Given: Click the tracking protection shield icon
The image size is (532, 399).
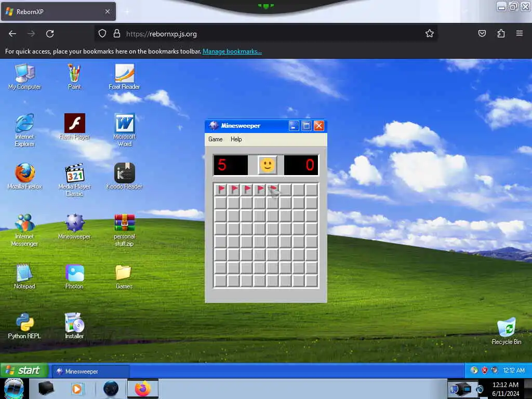Looking at the screenshot, I should pyautogui.click(x=102, y=34).
